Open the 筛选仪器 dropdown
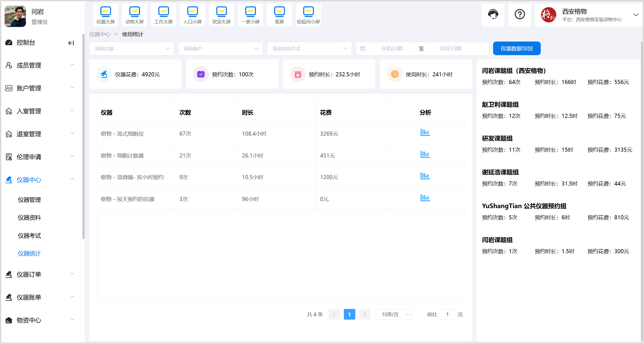The width and height of the screenshot is (644, 344). tap(132, 49)
